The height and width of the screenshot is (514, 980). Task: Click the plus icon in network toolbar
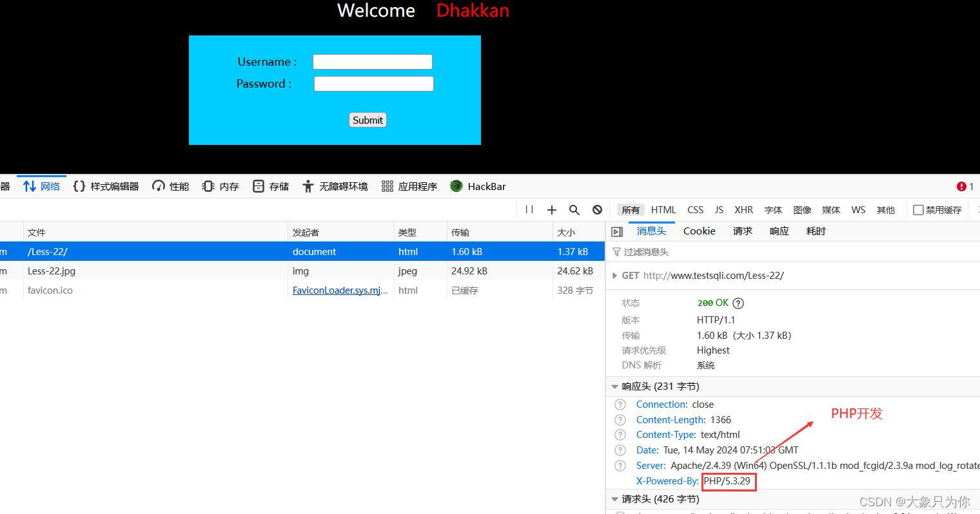(552, 209)
